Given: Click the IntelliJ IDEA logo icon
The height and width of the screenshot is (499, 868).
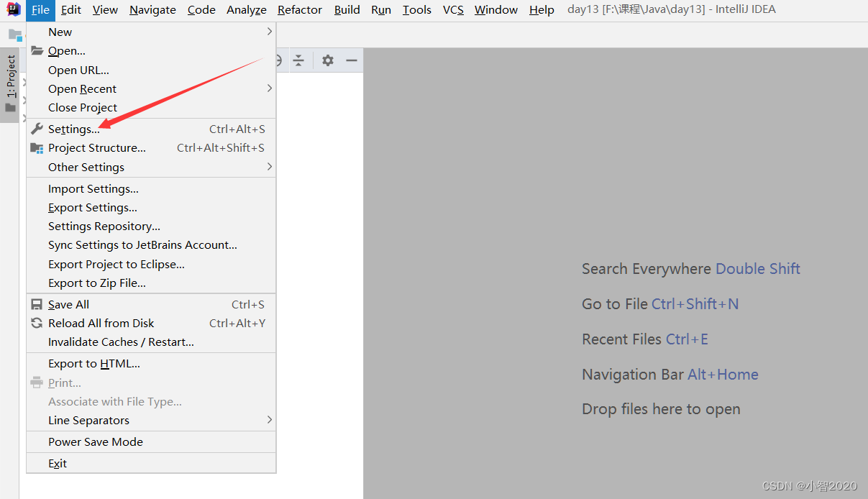Looking at the screenshot, I should [x=14, y=9].
